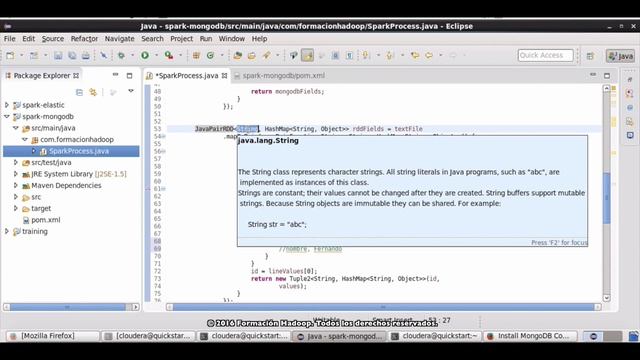Toggle Block Selection Mode button
Viewport: 640px width, 360px height.
(335, 56)
